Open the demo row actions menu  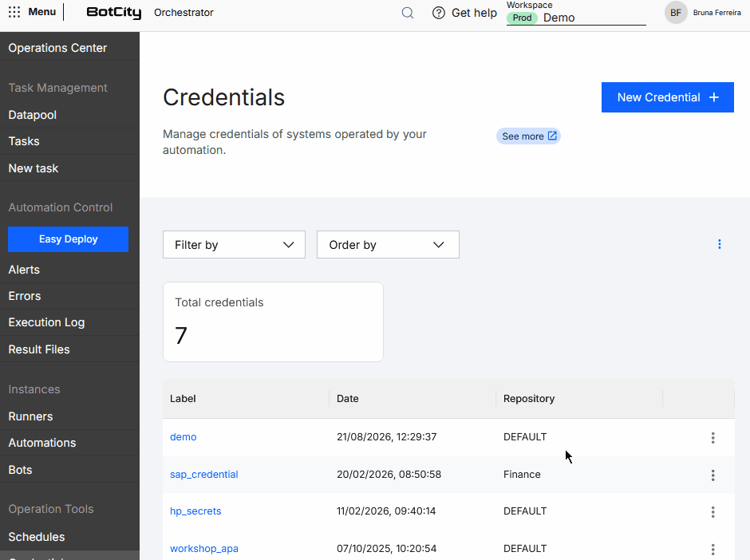(712, 438)
